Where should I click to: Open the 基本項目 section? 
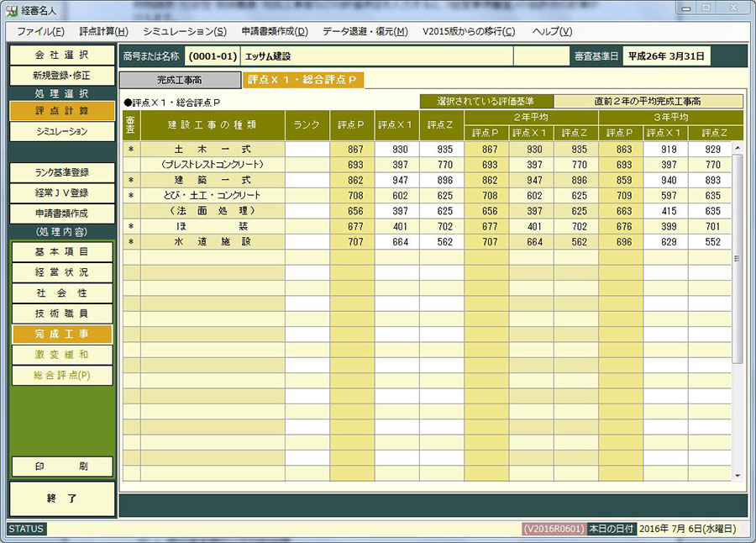(x=62, y=252)
